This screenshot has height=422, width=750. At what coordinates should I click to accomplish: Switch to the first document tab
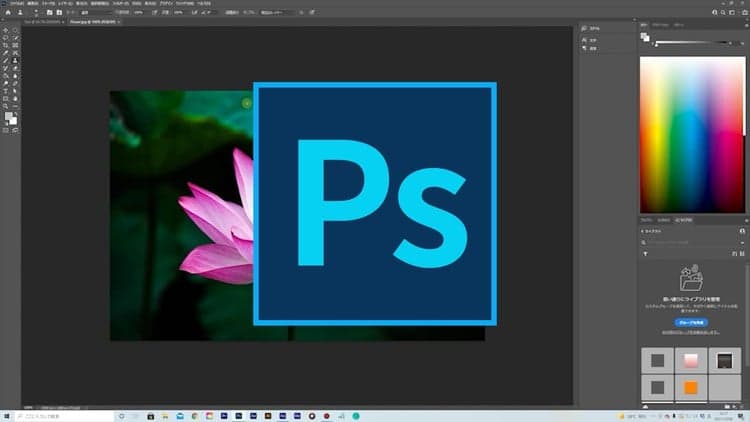click(x=42, y=22)
